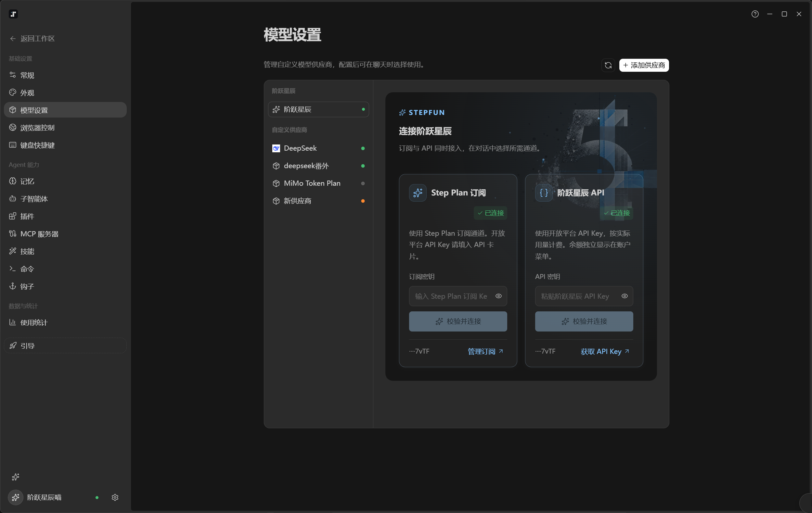Select the DeepSeek provider
The width and height of the screenshot is (812, 513).
tap(318, 148)
